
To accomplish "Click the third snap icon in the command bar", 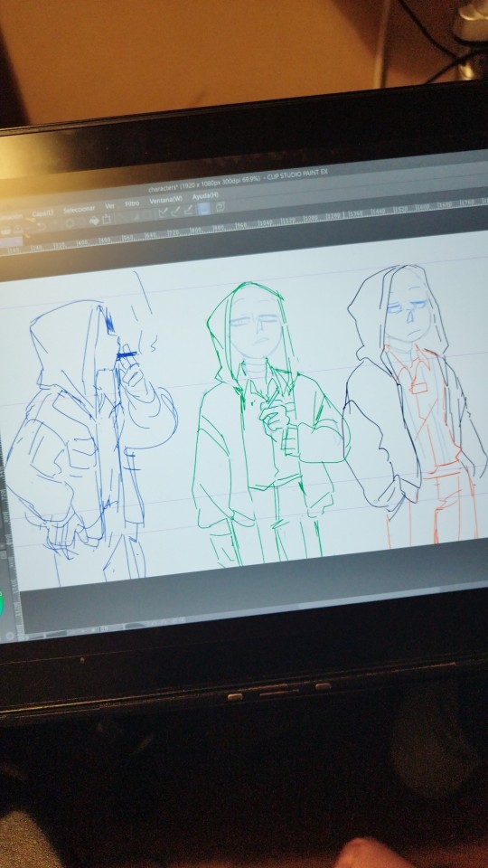I will coord(188,210).
